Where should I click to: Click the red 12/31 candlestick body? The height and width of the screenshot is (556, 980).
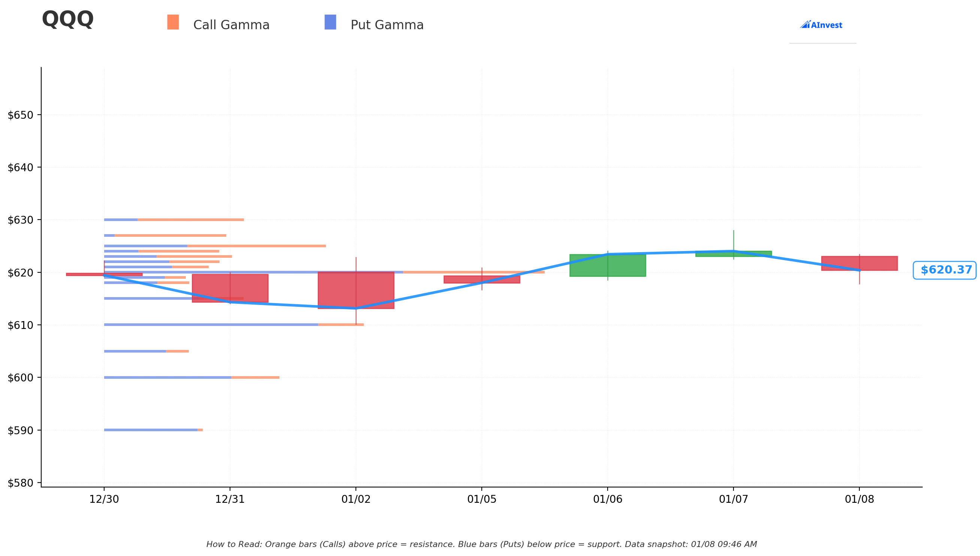(x=230, y=288)
